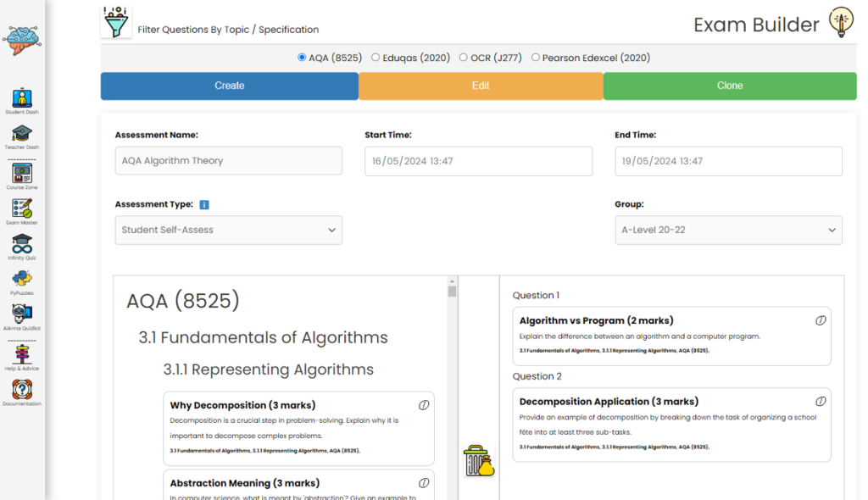Open the Group dropdown showing A-Level 20-22
This screenshot has height=500, width=868.
728,230
